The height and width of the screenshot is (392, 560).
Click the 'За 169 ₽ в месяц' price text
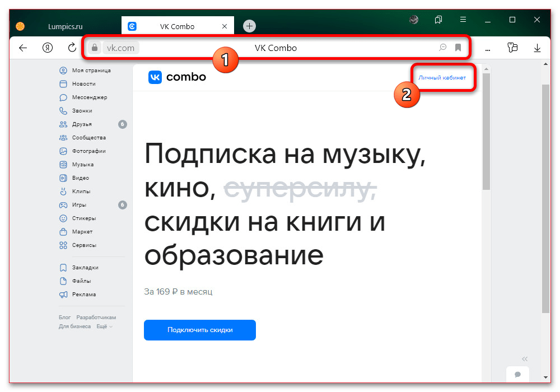178,292
